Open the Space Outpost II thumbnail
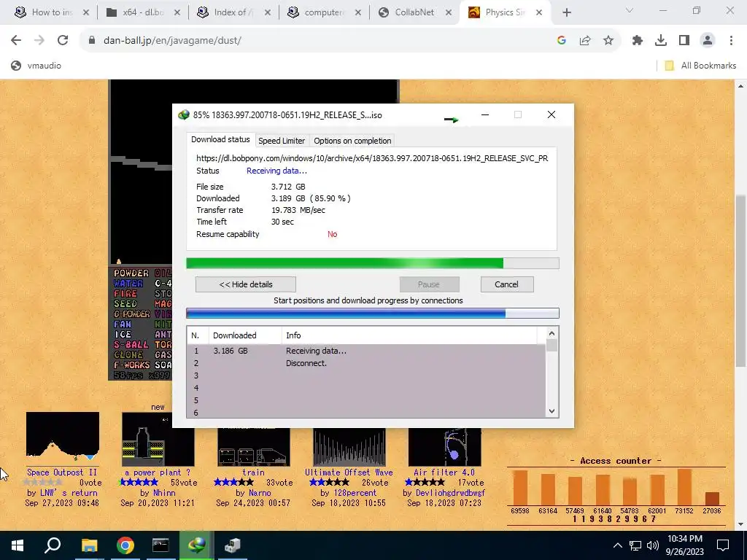 coord(63,439)
